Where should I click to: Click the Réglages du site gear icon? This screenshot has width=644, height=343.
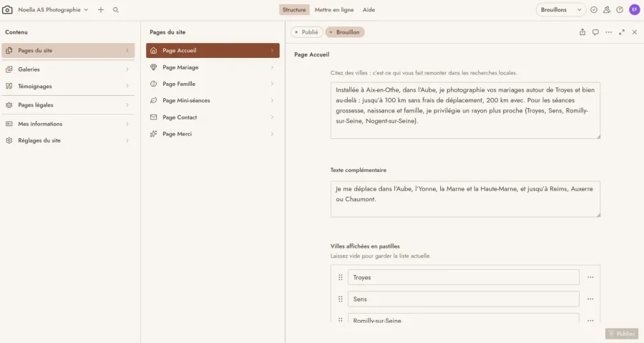9,140
